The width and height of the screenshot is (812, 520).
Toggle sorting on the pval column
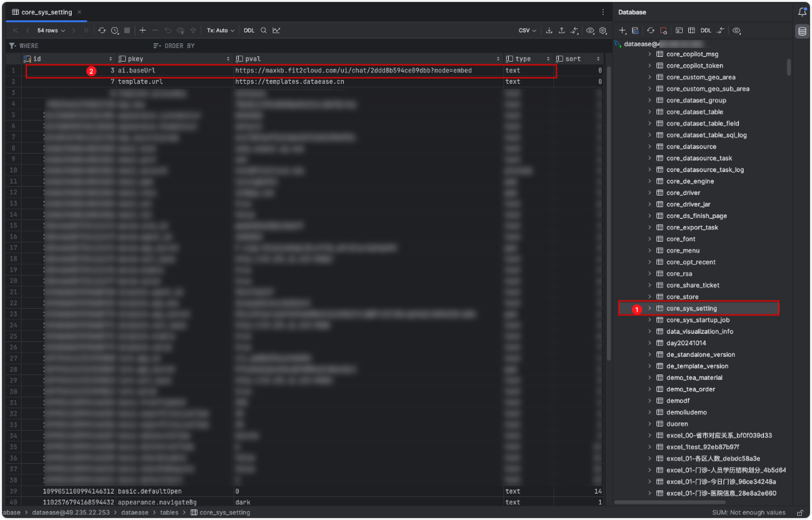(x=499, y=59)
